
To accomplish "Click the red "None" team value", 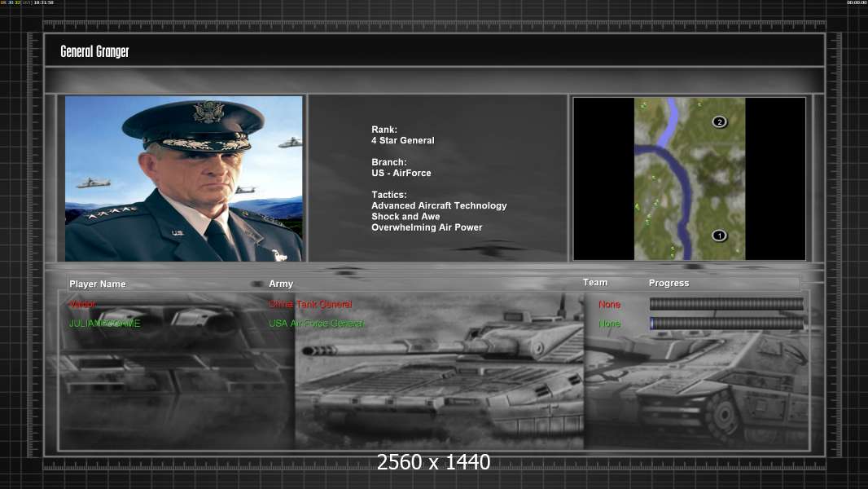I will [x=610, y=305].
